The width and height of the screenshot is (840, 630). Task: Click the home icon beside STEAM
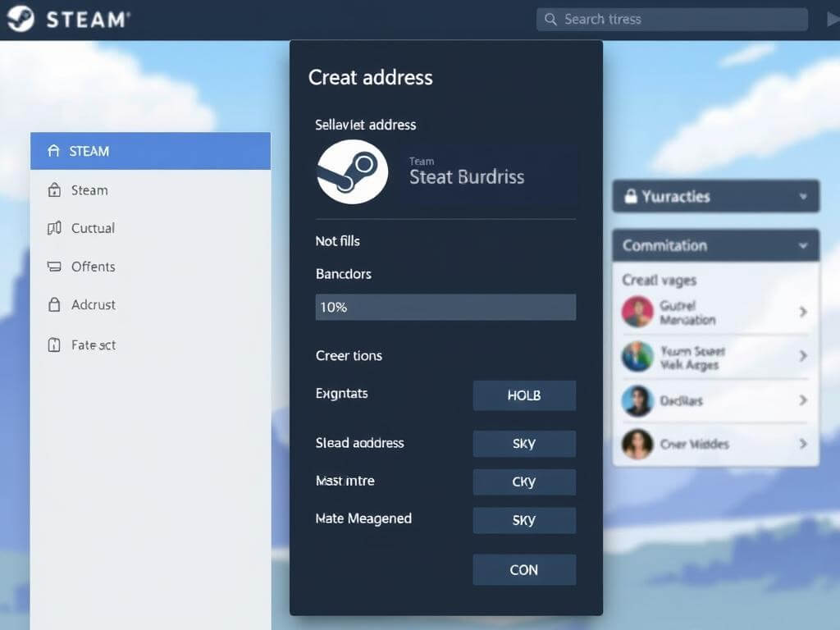[x=54, y=151]
